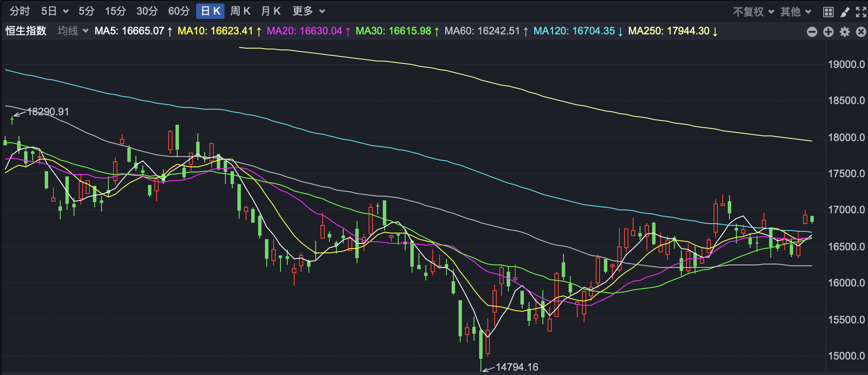Click the 18290.91 high price marker
Screen dimensions: 868x375
48,112
